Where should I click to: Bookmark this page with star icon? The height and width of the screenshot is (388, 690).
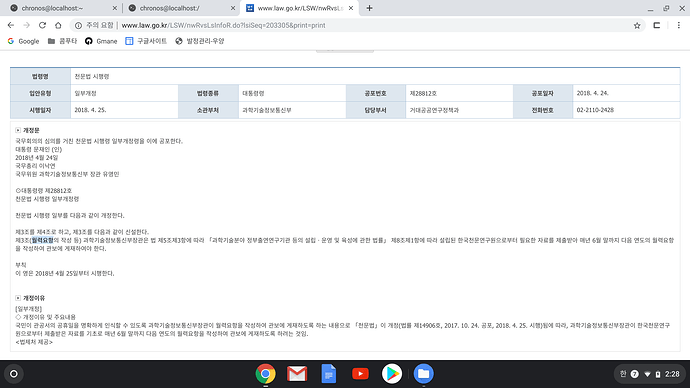(637, 26)
